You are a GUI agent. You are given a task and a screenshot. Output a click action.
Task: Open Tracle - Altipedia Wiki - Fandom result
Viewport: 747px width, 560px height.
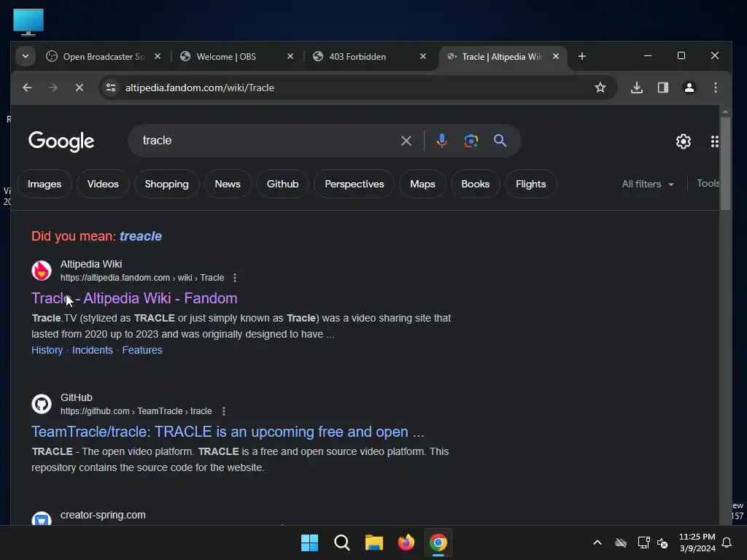134,298
